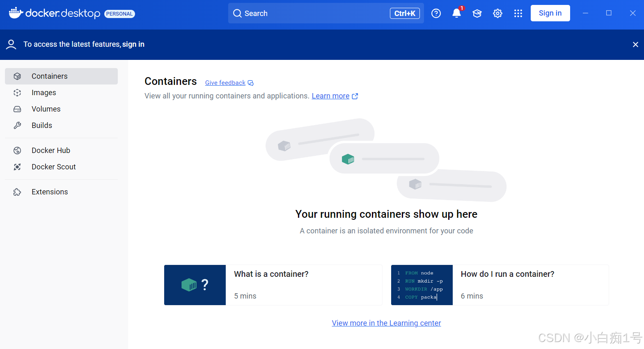Click the PERSONAL plan badge
644x349 pixels.
pos(119,14)
